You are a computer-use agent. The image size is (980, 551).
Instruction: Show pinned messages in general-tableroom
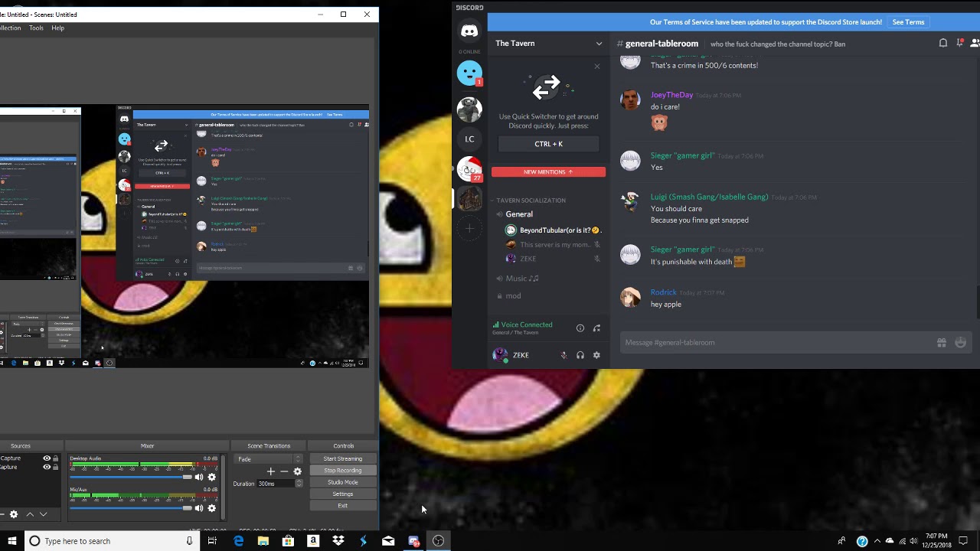click(x=959, y=43)
